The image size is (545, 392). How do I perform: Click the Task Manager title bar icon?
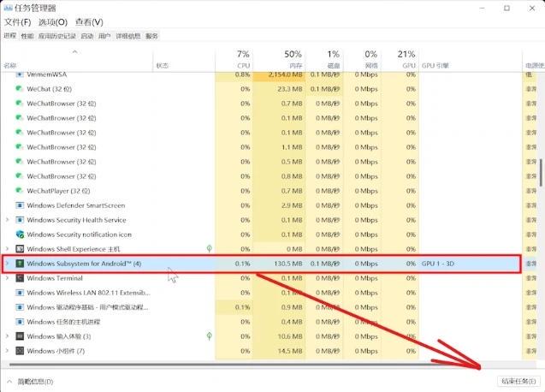[x=8, y=8]
